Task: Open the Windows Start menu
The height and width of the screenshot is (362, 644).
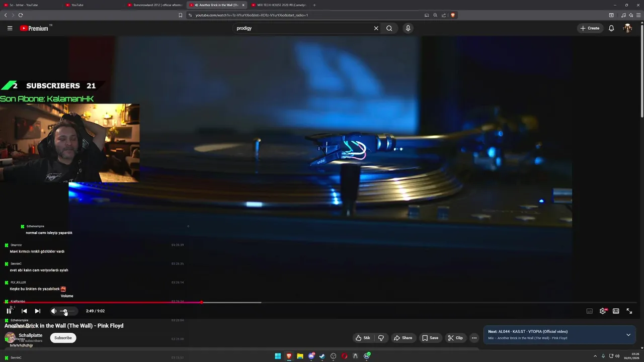Action: [x=278, y=356]
